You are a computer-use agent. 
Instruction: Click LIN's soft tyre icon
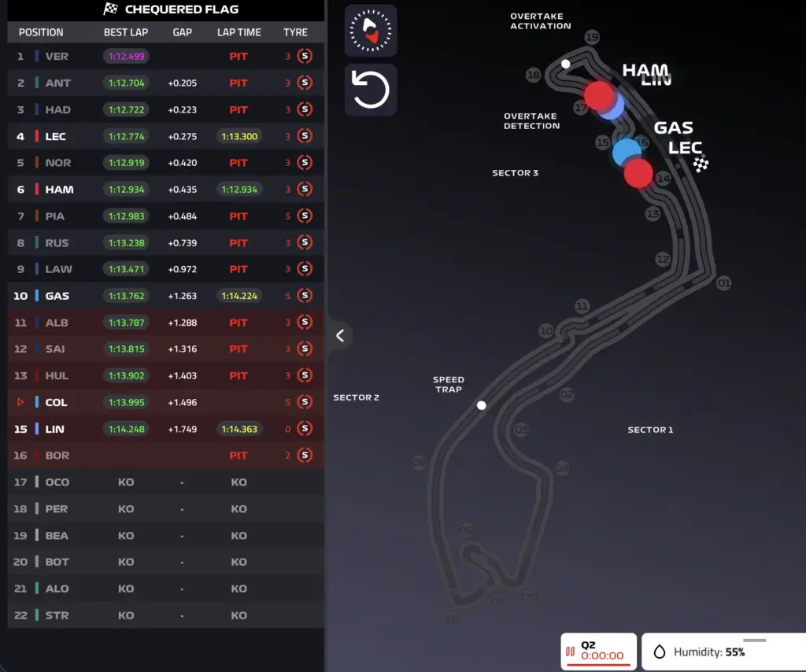tap(305, 429)
